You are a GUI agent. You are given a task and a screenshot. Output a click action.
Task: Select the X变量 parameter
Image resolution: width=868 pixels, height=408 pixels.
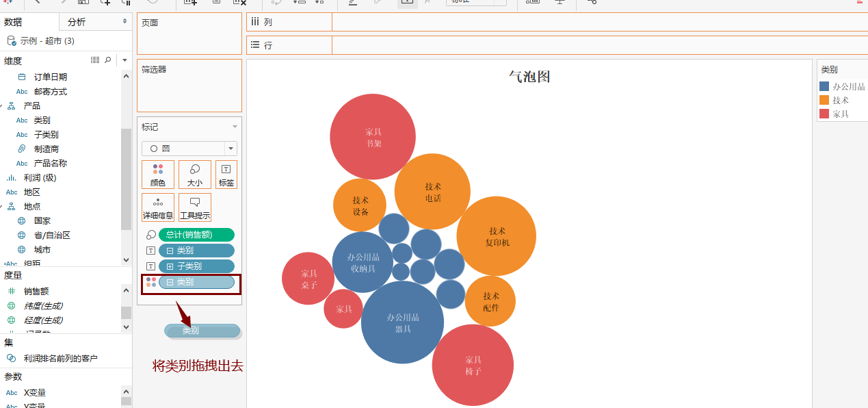35,392
